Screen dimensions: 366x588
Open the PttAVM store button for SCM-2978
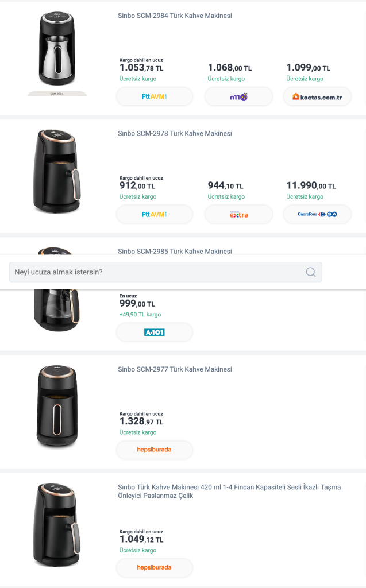click(155, 215)
